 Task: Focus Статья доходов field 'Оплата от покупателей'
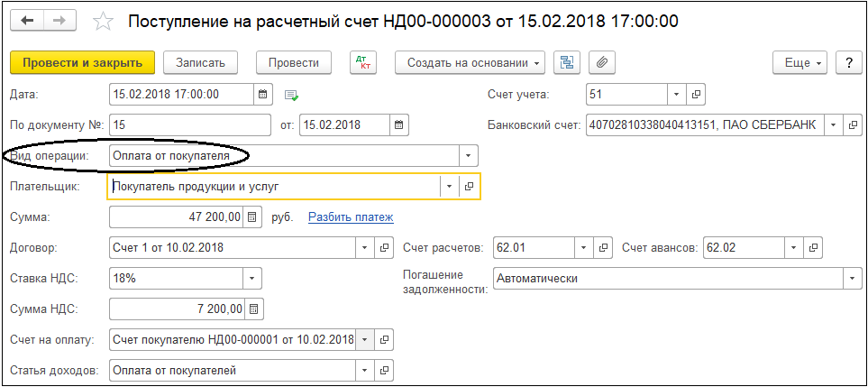pyautogui.click(x=233, y=370)
